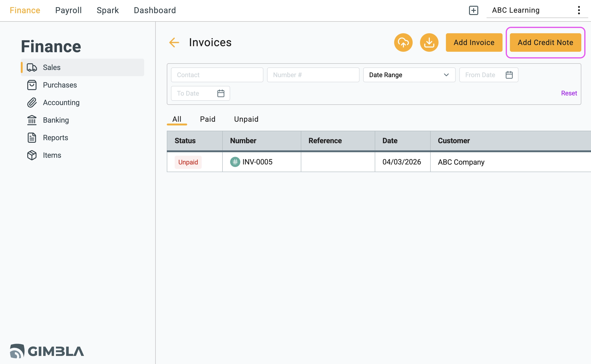Open the From Date calendar picker
591x364 pixels.
pos(509,75)
